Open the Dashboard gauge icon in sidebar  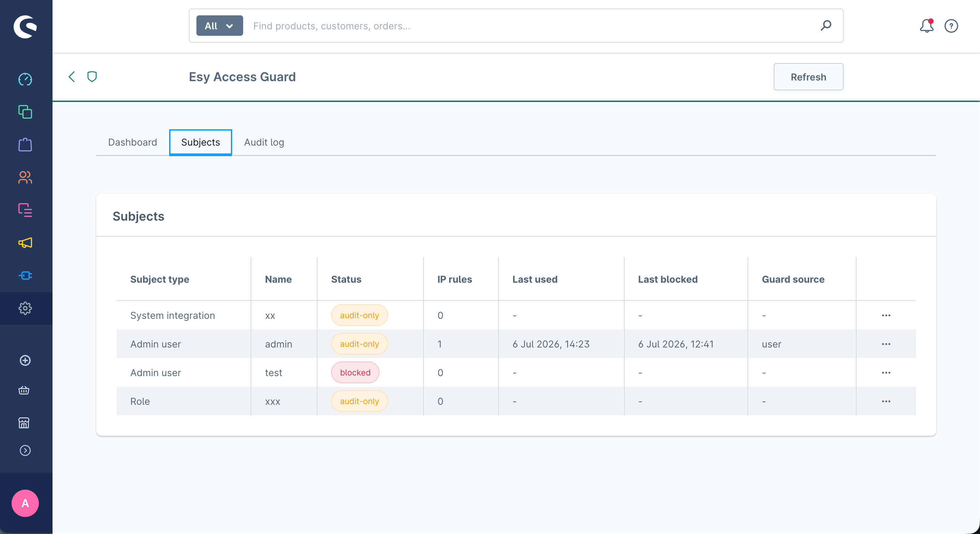(25, 79)
